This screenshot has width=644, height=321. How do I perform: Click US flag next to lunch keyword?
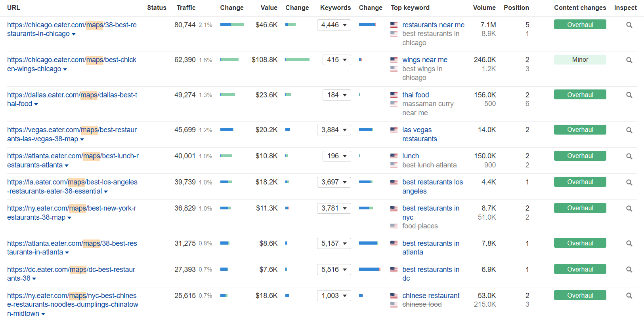394,156
